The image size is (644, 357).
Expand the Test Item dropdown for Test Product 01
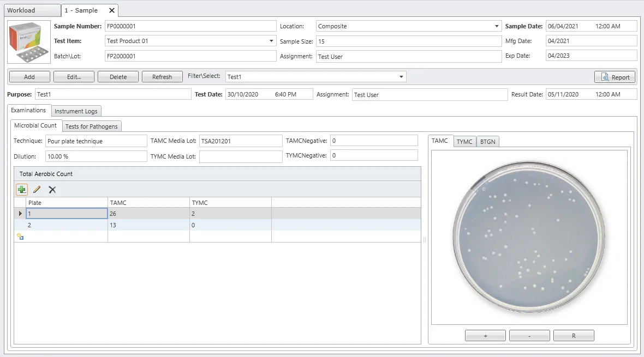271,40
